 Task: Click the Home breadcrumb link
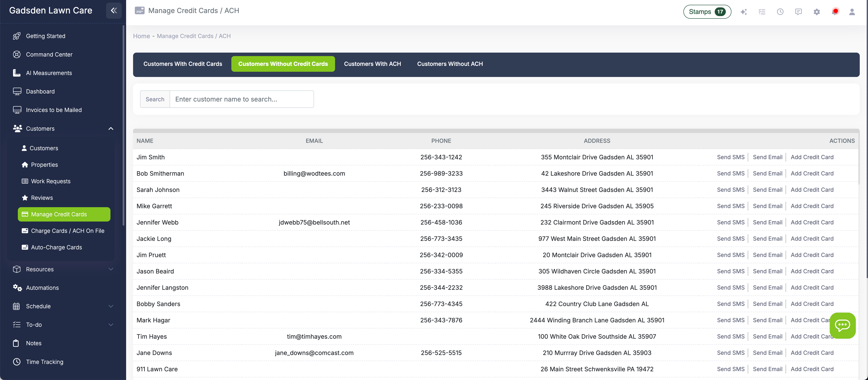[141, 36]
